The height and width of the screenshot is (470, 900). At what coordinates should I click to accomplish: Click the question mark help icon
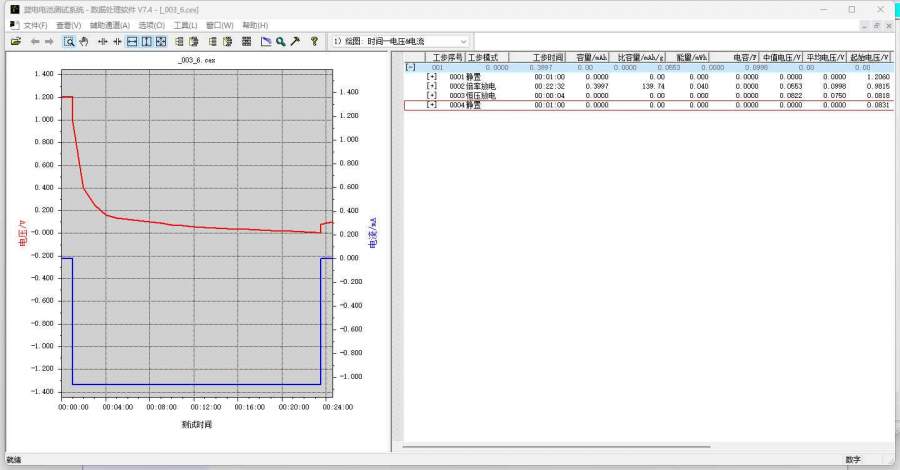coord(314,41)
